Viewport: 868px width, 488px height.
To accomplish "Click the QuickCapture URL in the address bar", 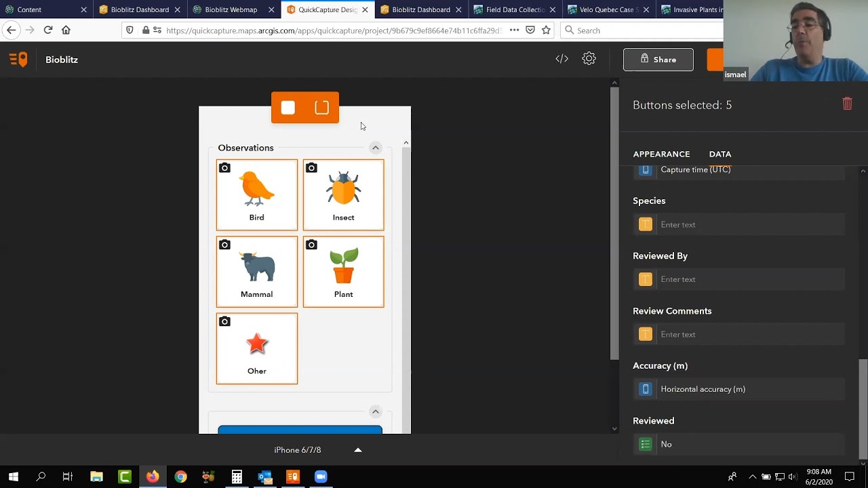I will click(x=334, y=30).
